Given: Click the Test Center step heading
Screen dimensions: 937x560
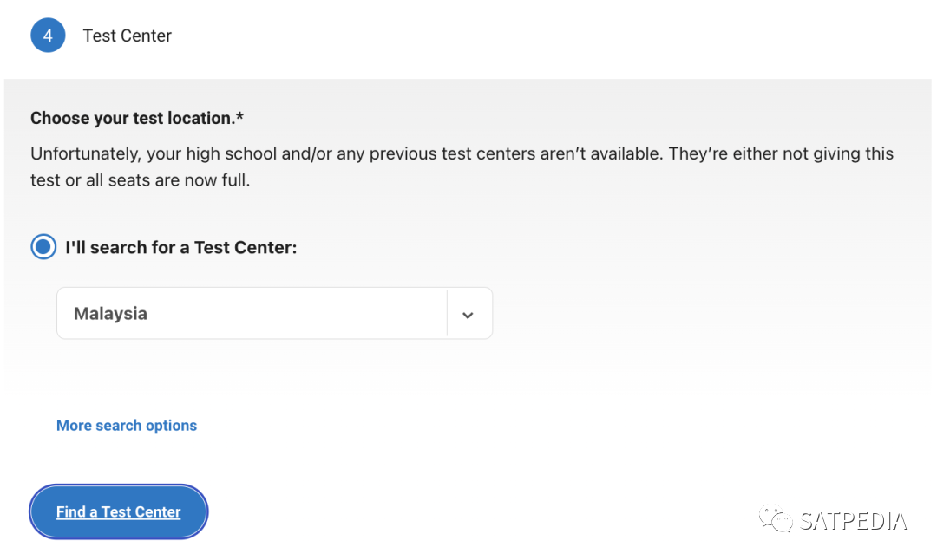Looking at the screenshot, I should click(x=128, y=36).
